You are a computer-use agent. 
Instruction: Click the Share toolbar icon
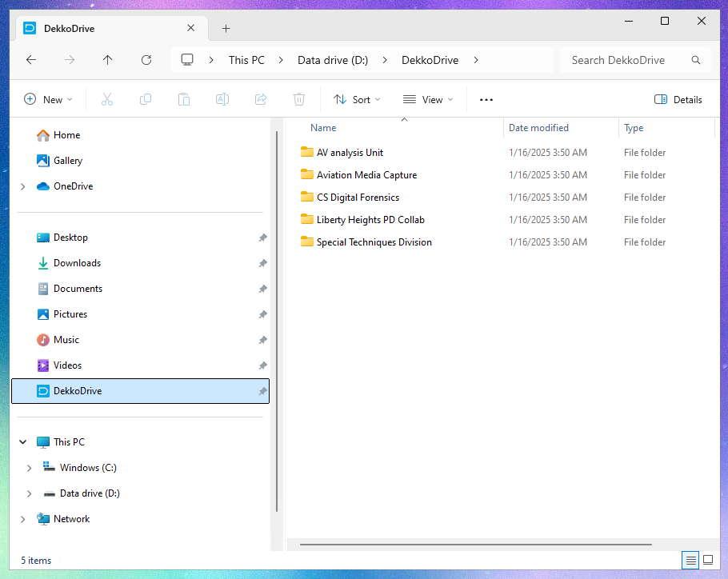(x=261, y=99)
